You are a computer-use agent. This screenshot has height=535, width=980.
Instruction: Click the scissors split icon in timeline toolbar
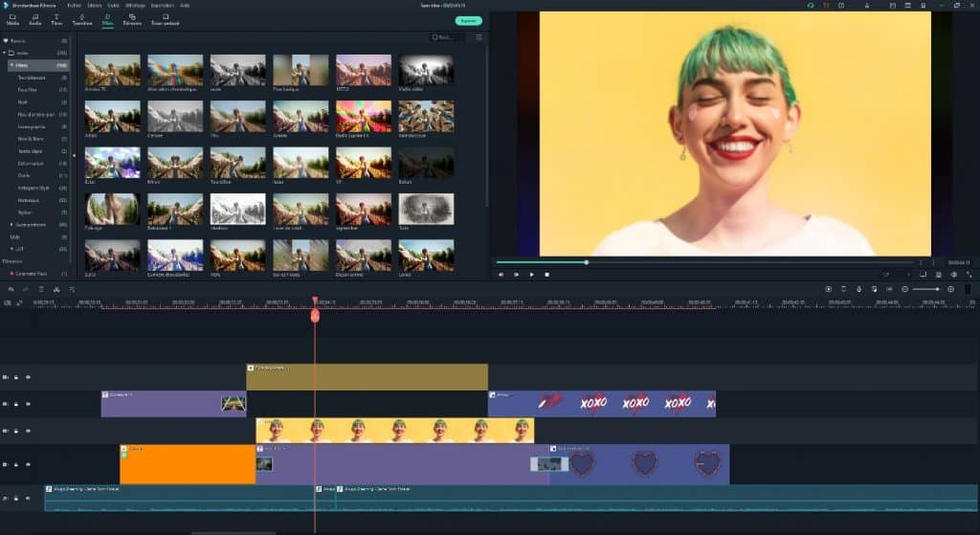pos(56,289)
